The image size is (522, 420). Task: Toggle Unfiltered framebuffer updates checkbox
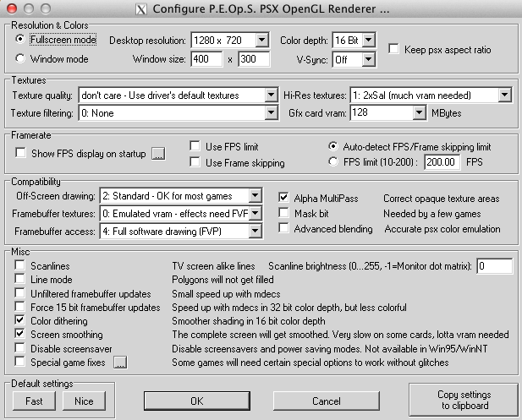(x=19, y=293)
